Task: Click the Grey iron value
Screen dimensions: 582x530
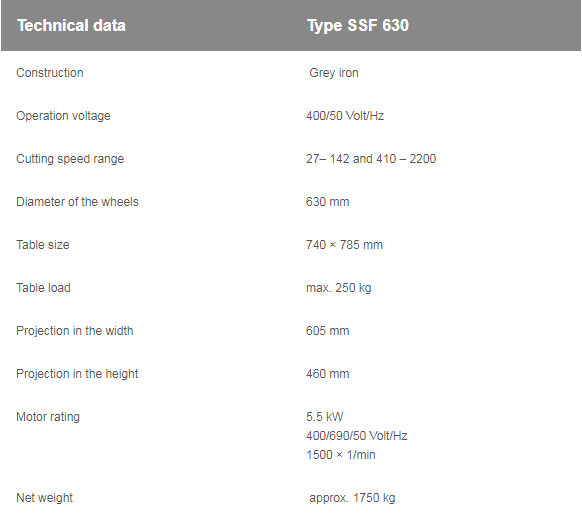Action: click(334, 73)
